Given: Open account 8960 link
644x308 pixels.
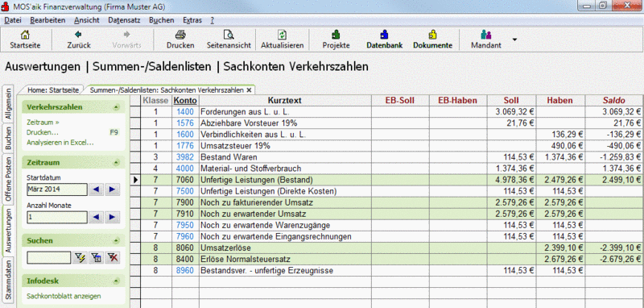Looking at the screenshot, I should click(x=185, y=271).
